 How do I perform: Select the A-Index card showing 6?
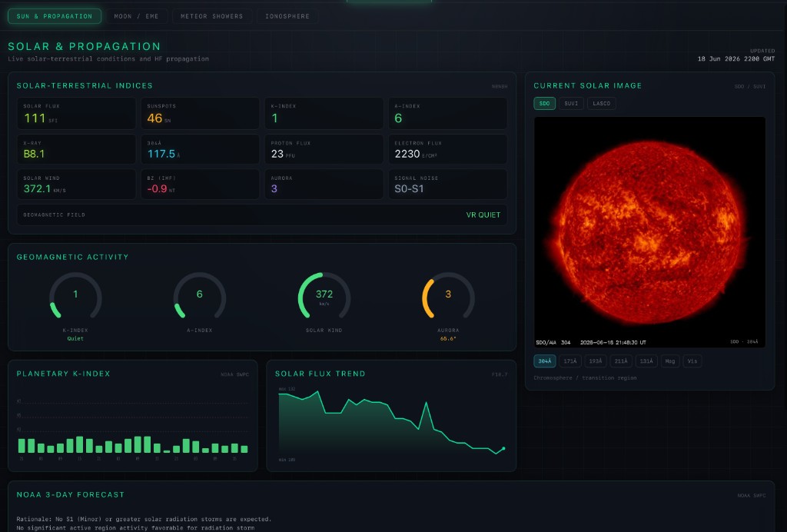pos(448,114)
